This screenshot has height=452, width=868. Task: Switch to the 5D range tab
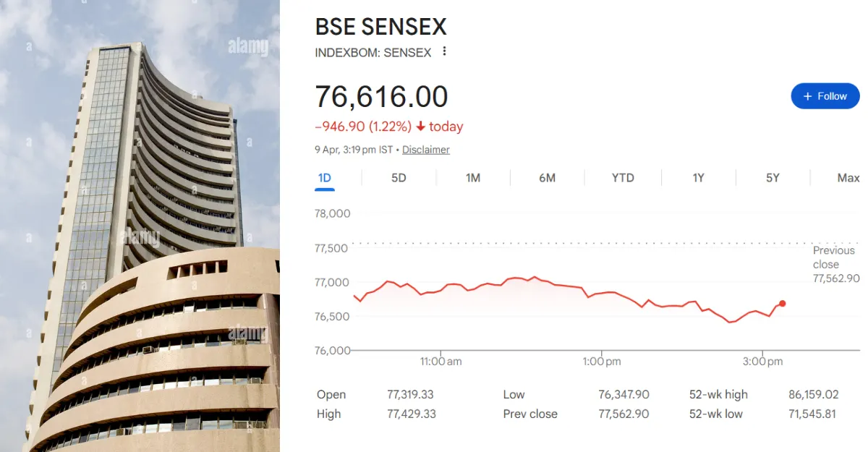(x=399, y=178)
